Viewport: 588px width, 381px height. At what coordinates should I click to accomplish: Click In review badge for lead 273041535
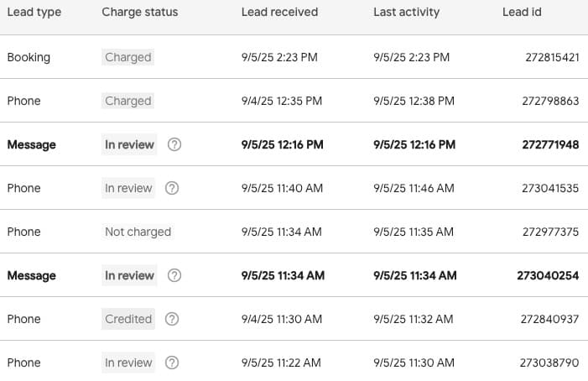click(x=128, y=188)
